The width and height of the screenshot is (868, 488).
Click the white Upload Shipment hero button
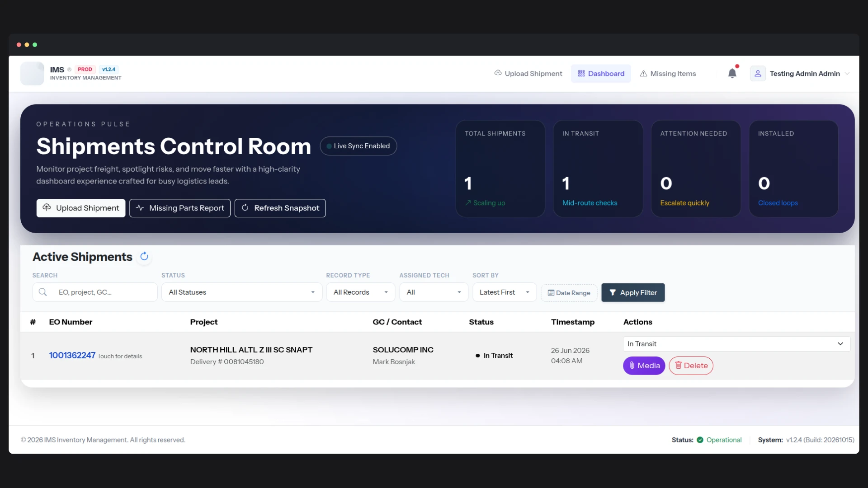pyautogui.click(x=81, y=208)
